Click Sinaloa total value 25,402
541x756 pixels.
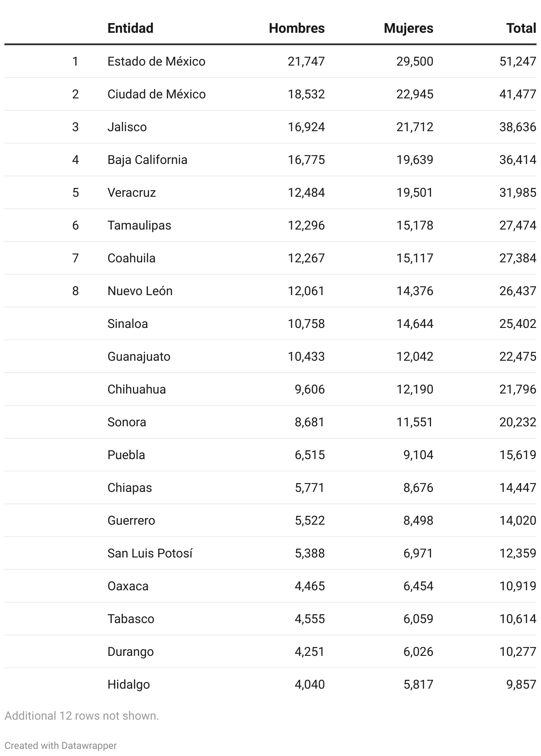(x=518, y=323)
